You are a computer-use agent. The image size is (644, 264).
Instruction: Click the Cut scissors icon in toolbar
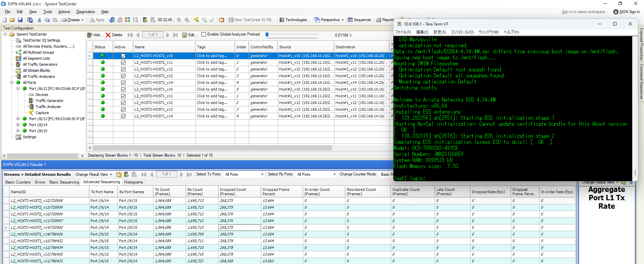[x=39, y=20]
